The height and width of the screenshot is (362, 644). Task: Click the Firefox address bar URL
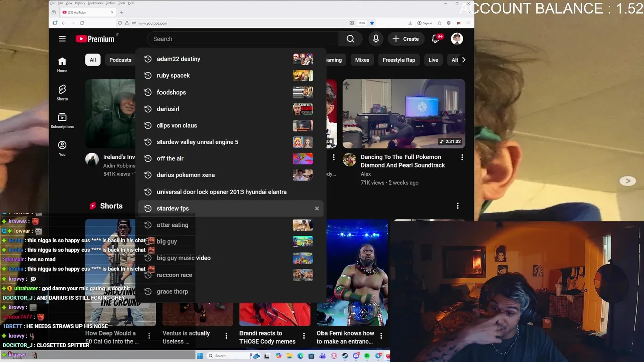tap(153, 23)
